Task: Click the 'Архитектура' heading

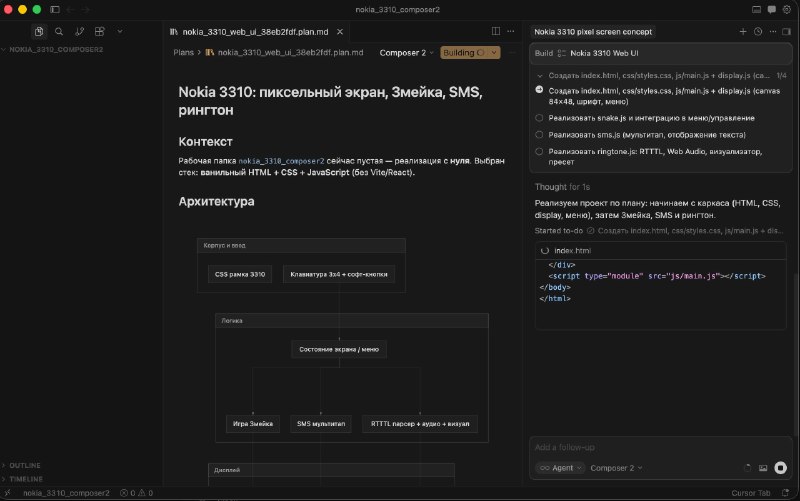Action: click(216, 201)
